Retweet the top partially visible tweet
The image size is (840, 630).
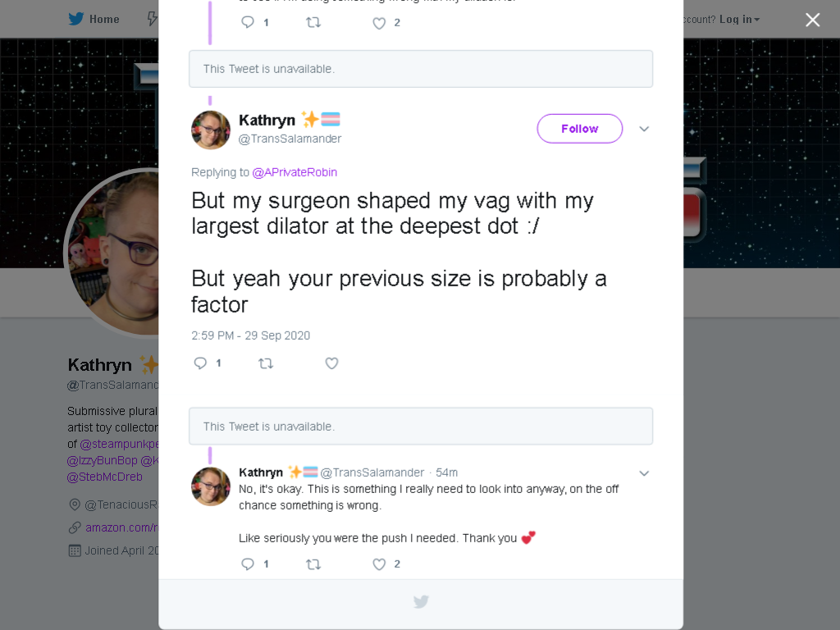pos(313,22)
